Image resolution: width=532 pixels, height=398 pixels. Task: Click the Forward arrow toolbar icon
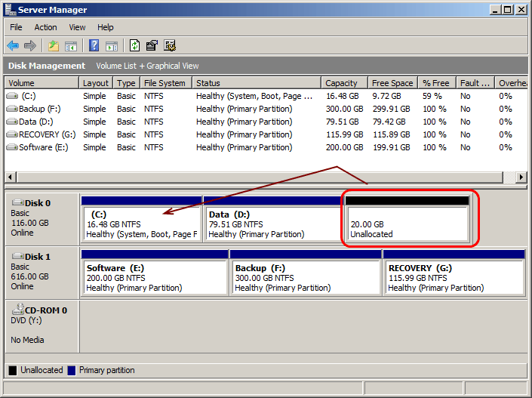tap(30, 45)
